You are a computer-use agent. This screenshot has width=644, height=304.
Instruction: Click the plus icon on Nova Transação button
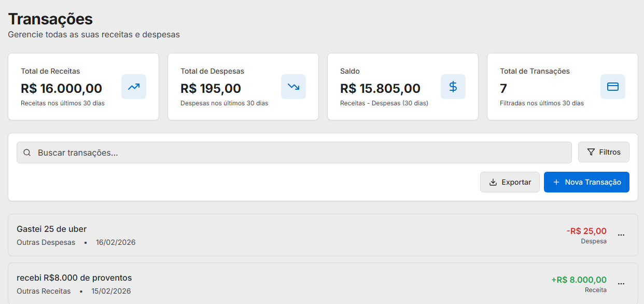pos(556,182)
